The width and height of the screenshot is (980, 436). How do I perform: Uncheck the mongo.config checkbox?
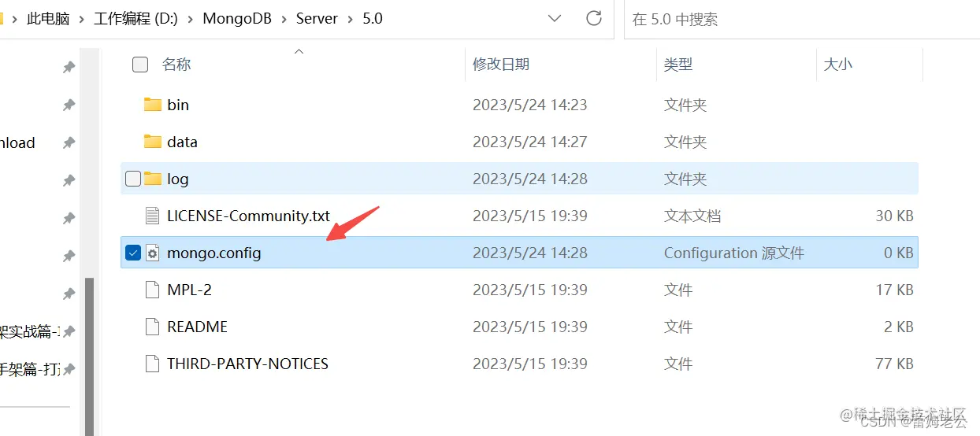click(133, 253)
